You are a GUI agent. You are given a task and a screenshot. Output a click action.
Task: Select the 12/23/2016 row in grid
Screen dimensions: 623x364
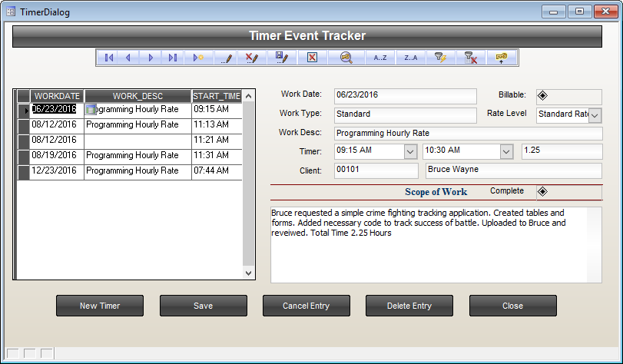tap(54, 171)
